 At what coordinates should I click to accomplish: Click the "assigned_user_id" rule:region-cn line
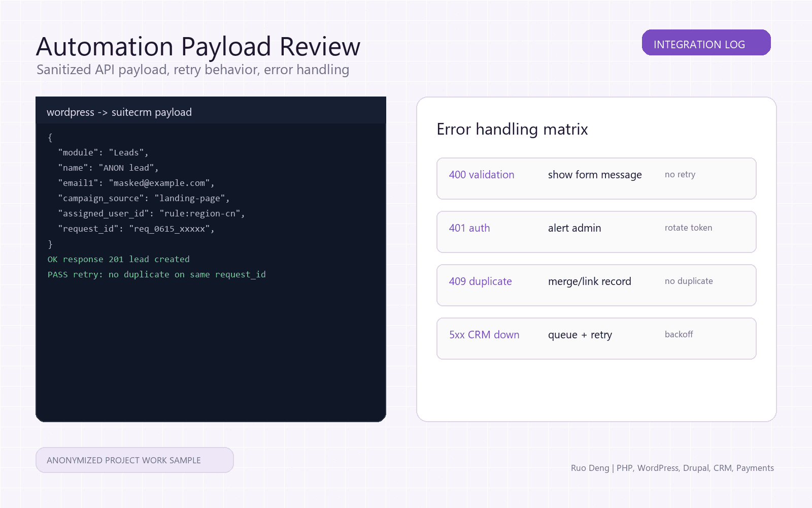[x=151, y=213]
